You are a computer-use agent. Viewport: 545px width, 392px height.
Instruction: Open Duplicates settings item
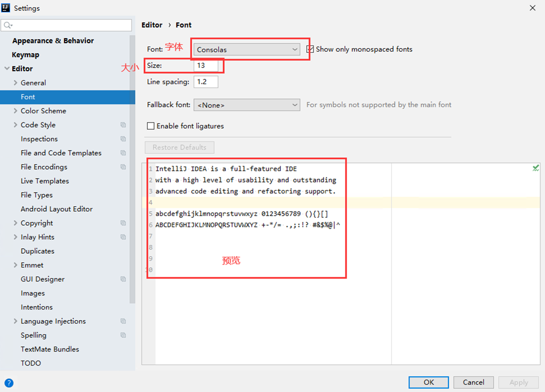(x=38, y=251)
